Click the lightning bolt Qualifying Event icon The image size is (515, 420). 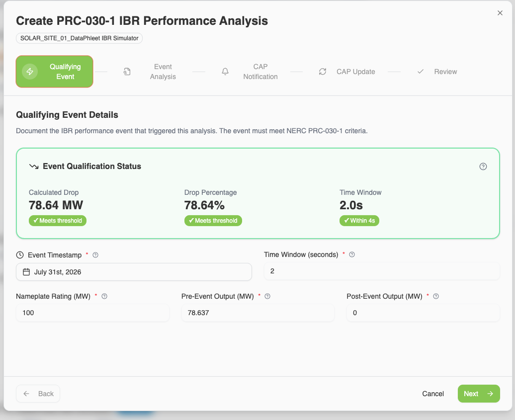click(x=30, y=72)
